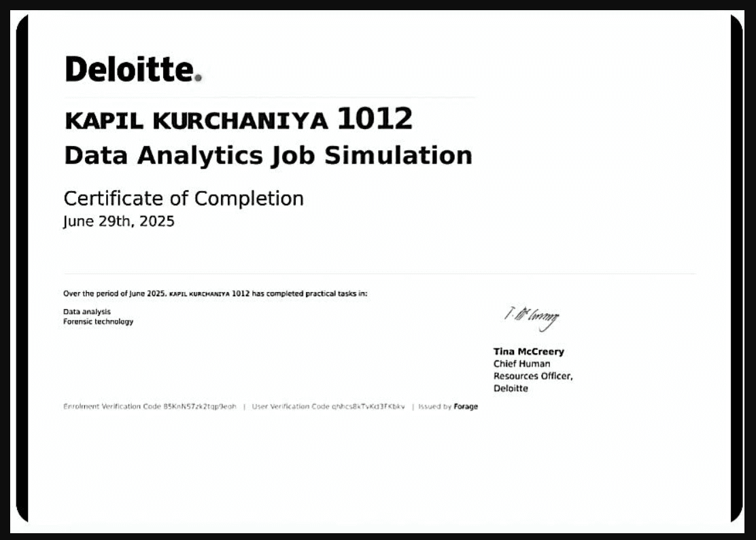This screenshot has width=756, height=540.
Task: Click the 'Over the period of June 2025' sentence
Action: tap(215, 293)
